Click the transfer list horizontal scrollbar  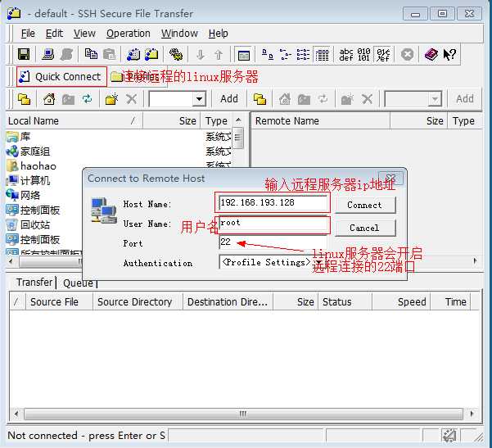pyautogui.click(x=243, y=414)
